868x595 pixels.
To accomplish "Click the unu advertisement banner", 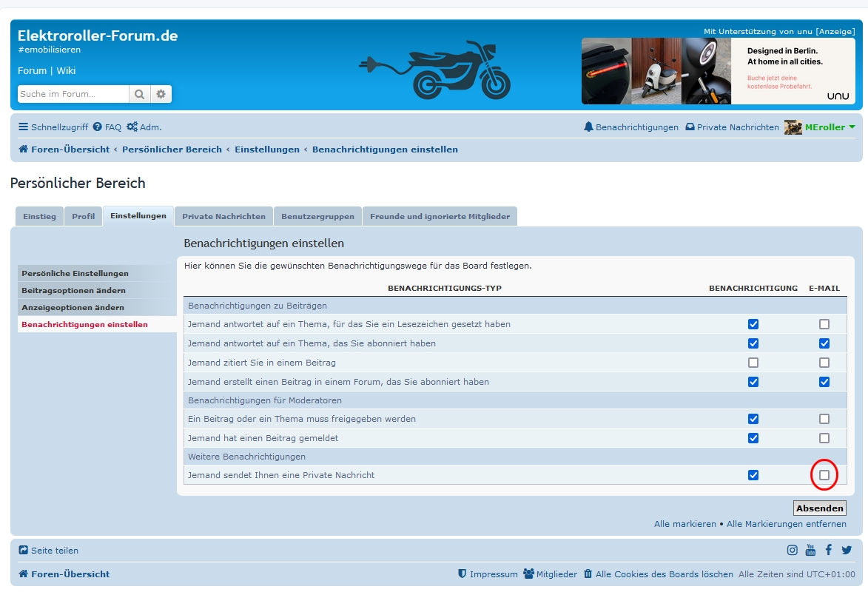I will tap(718, 71).
